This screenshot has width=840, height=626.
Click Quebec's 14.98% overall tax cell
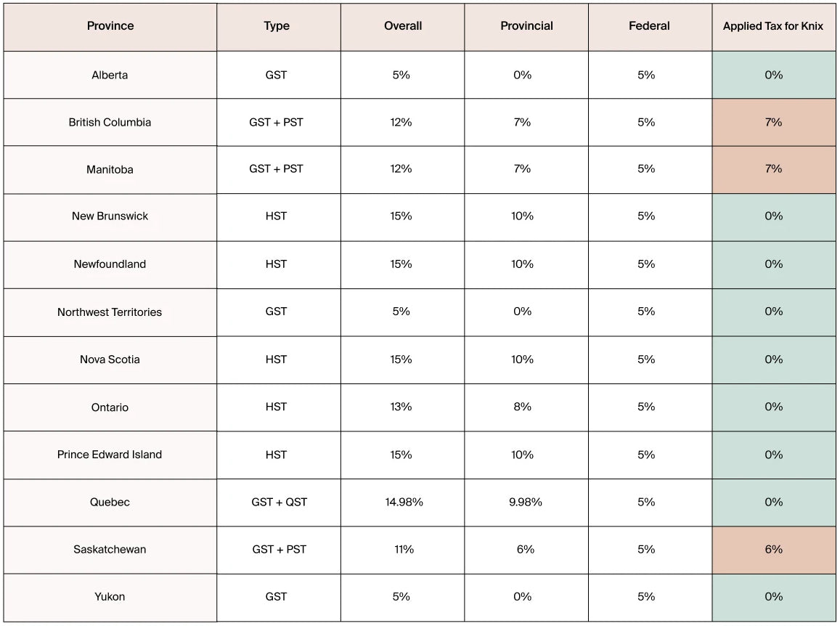click(x=403, y=503)
